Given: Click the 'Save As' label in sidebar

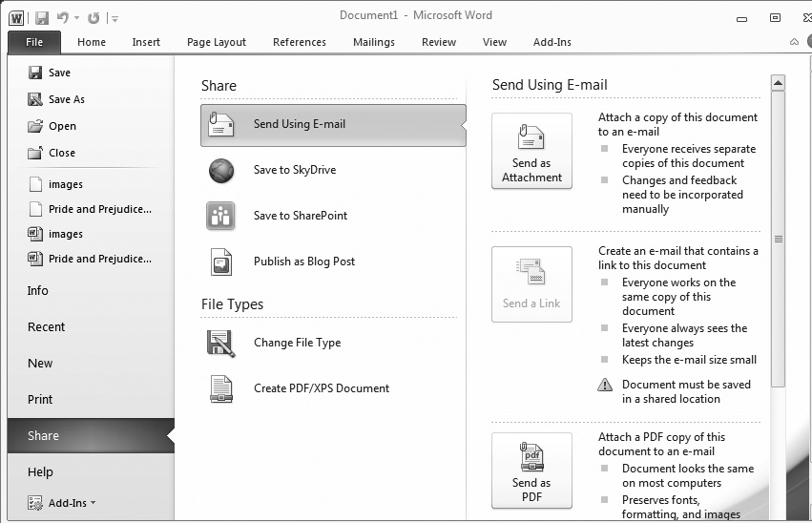Looking at the screenshot, I should tap(67, 99).
